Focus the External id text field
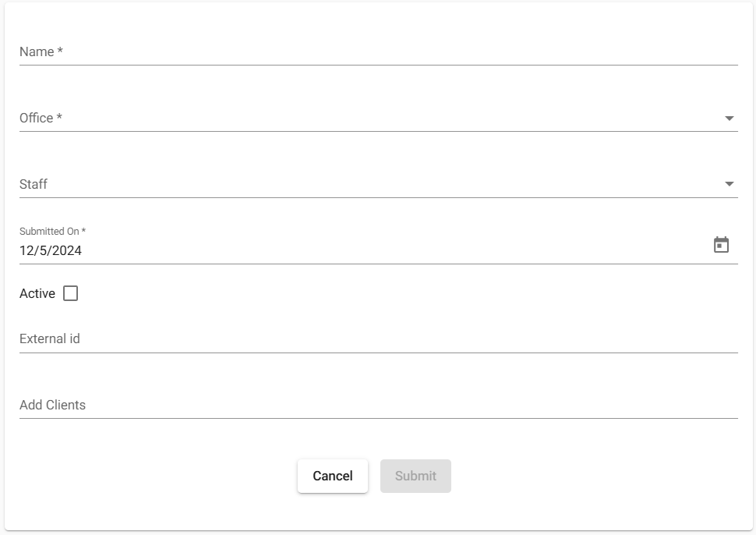756x535 pixels. [x=379, y=338]
